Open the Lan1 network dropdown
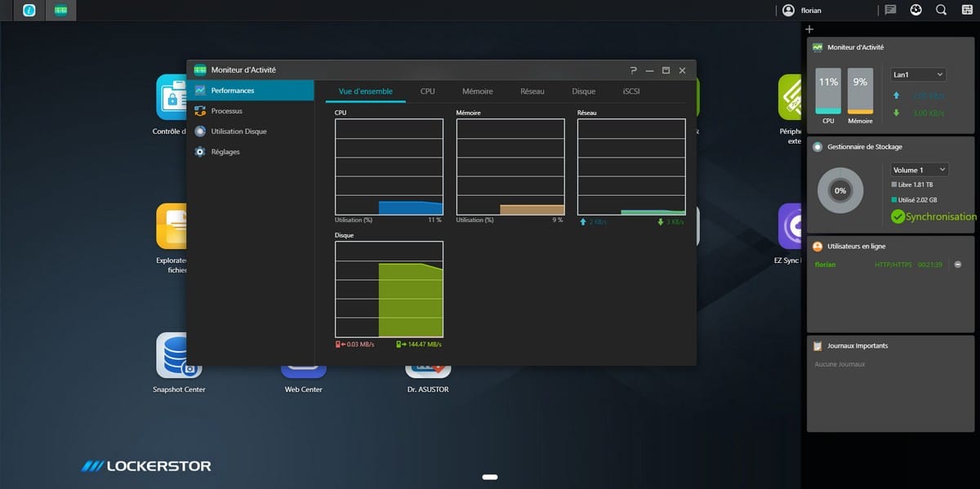The width and height of the screenshot is (980, 489). (918, 74)
